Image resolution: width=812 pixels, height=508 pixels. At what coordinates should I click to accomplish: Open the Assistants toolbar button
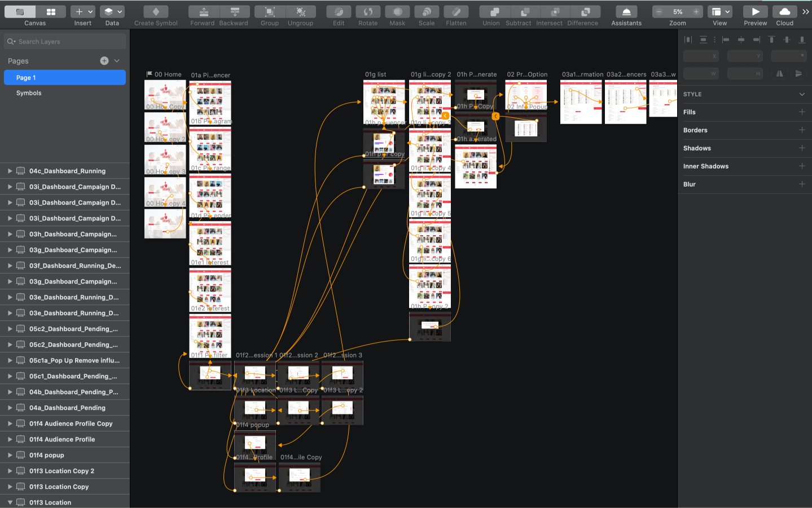point(626,12)
